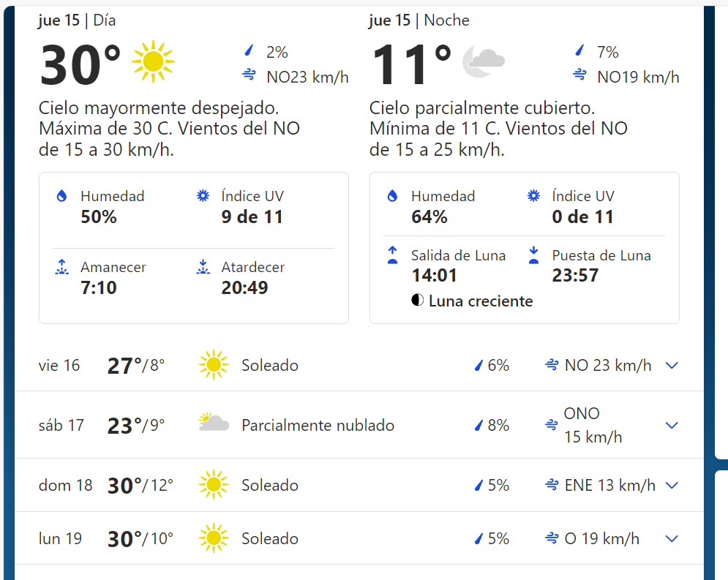Viewport: 728px width, 580px height.
Task: Click the rain drop icon next to 2%
Action: (249, 50)
